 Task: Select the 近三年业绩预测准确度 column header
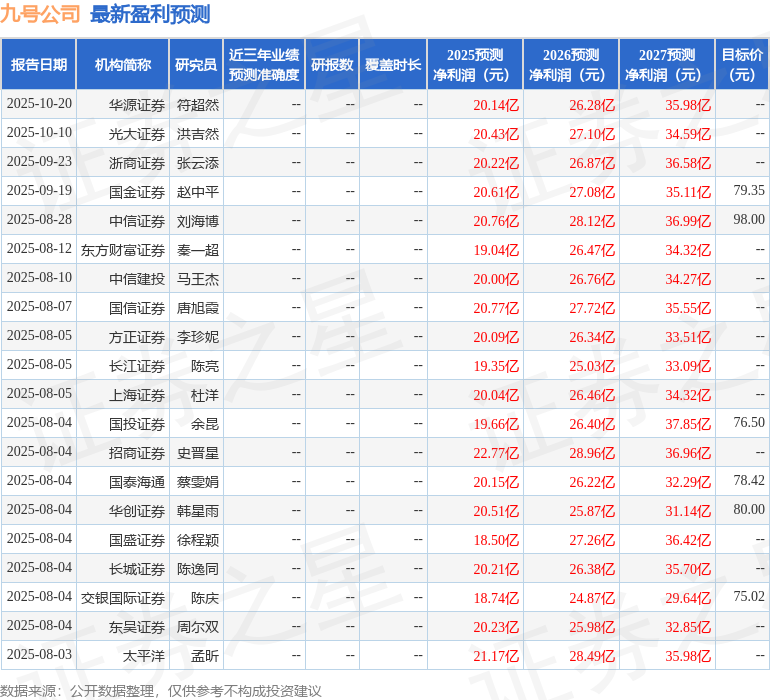pos(264,65)
